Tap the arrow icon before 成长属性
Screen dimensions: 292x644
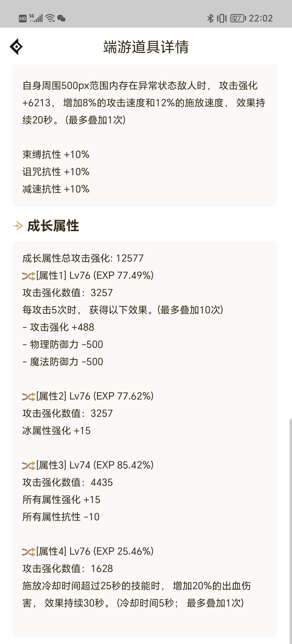point(18,226)
